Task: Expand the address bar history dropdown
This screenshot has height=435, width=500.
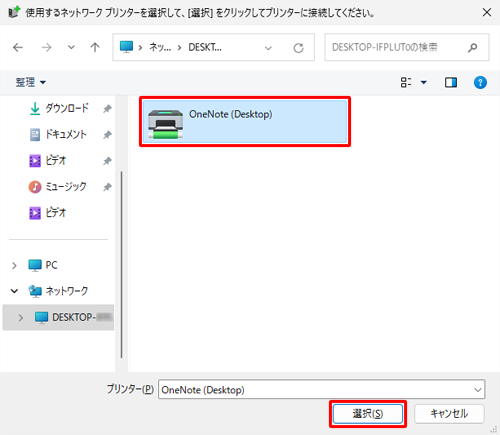Action: (268, 48)
